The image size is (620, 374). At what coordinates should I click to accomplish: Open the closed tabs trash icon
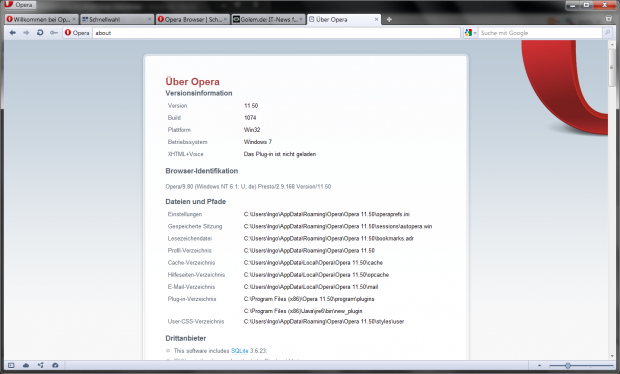(x=609, y=19)
